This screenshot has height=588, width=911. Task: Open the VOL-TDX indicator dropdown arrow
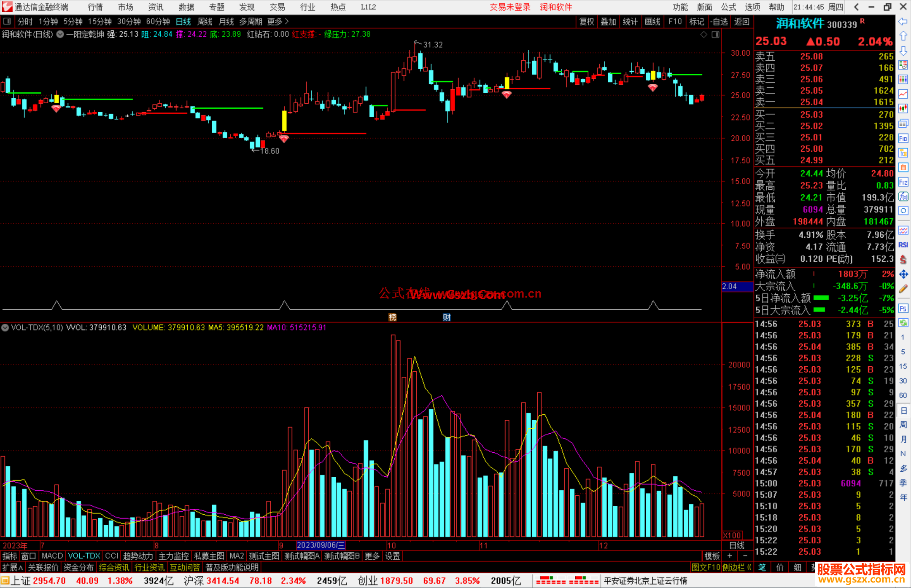click(5, 328)
